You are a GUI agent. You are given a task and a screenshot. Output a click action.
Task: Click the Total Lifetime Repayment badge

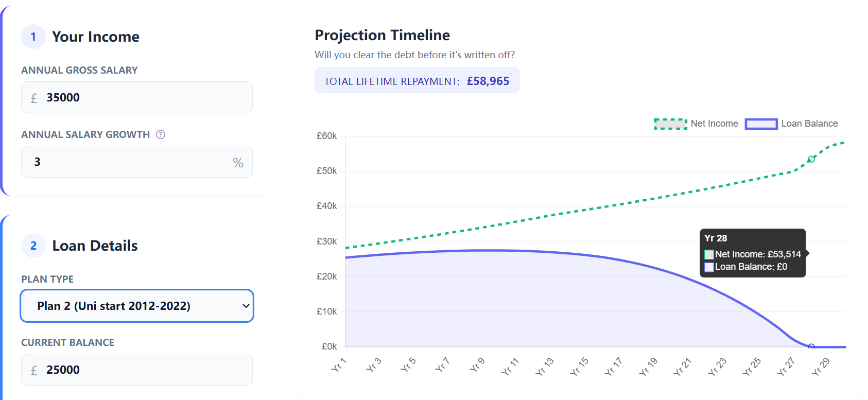point(416,81)
